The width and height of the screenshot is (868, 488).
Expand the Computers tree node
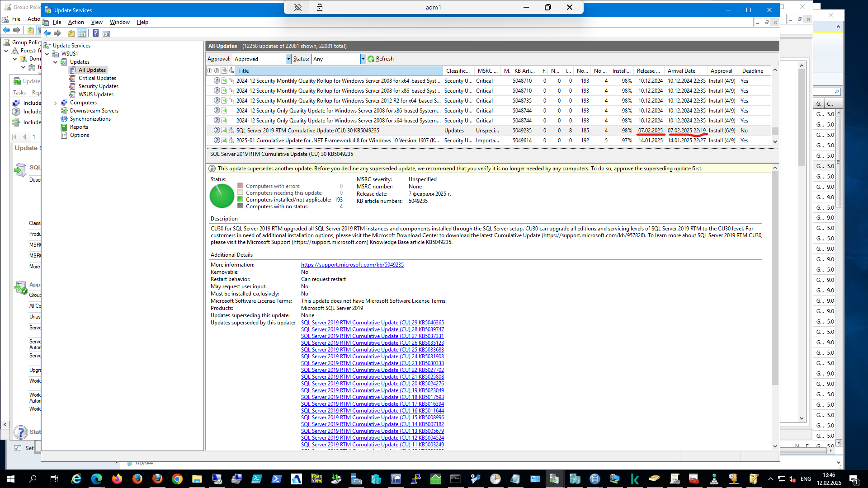[56, 103]
